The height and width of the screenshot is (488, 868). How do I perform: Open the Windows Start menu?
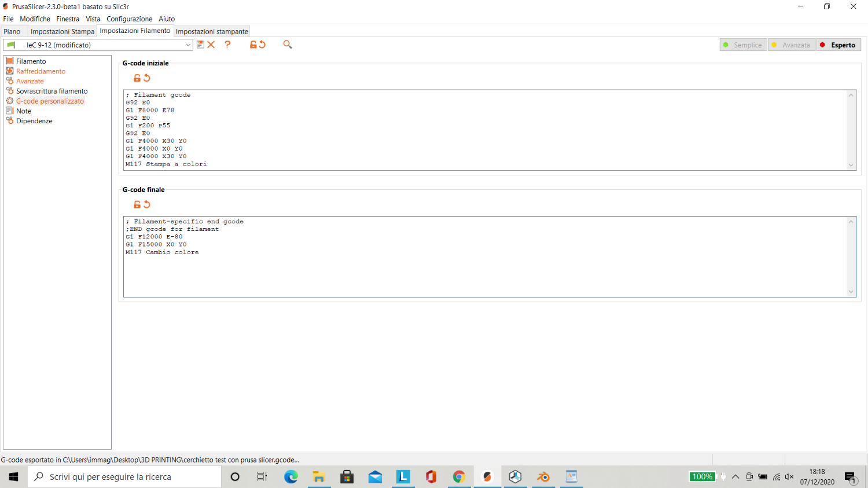pyautogui.click(x=13, y=477)
